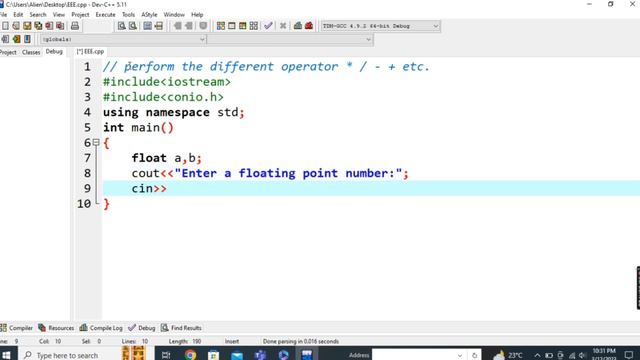Open Task View in the taskbar
Image resolution: width=640 pixels, height=360 pixels.
(x=166, y=355)
